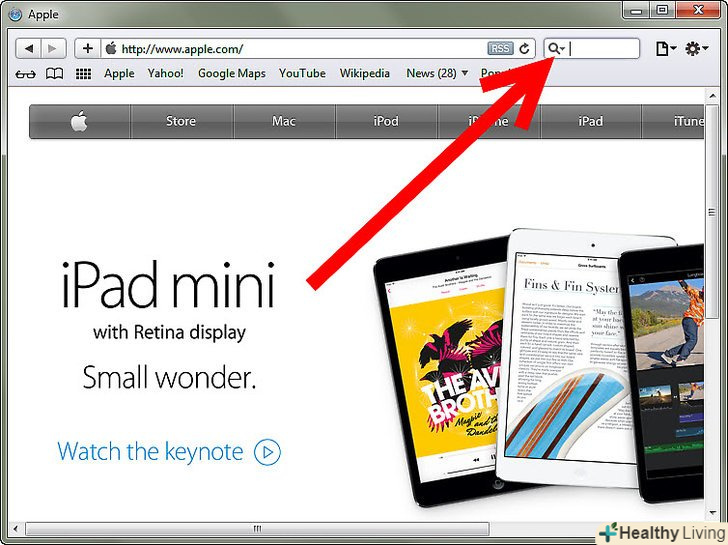Open the iTunes navigation tab
This screenshot has height=545, width=728.
673,121
